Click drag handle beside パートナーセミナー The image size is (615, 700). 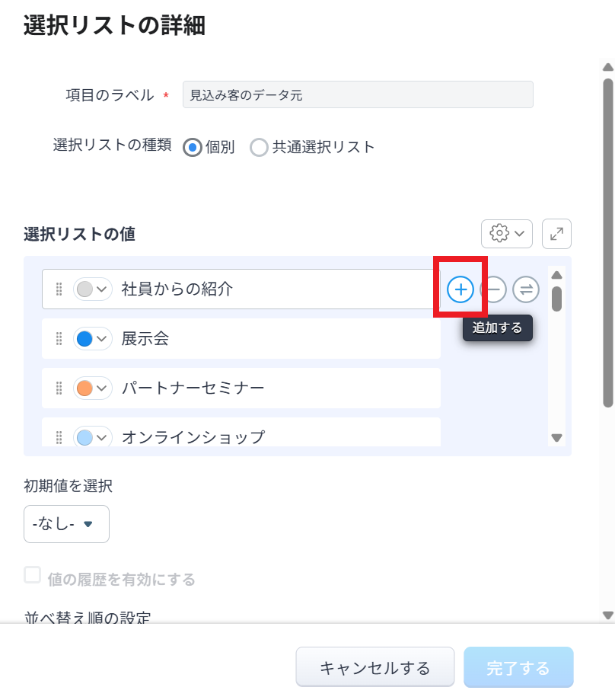[59, 388]
